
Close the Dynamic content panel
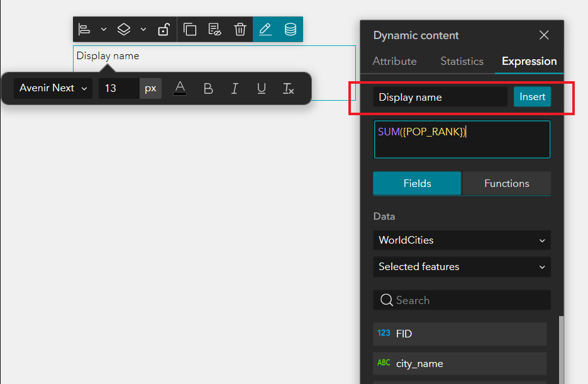544,35
